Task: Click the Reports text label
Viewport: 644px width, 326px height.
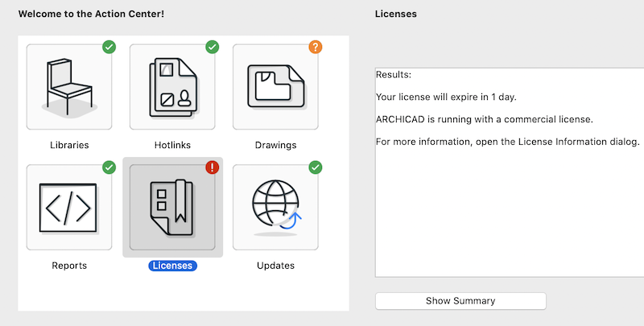Action: 69,266
